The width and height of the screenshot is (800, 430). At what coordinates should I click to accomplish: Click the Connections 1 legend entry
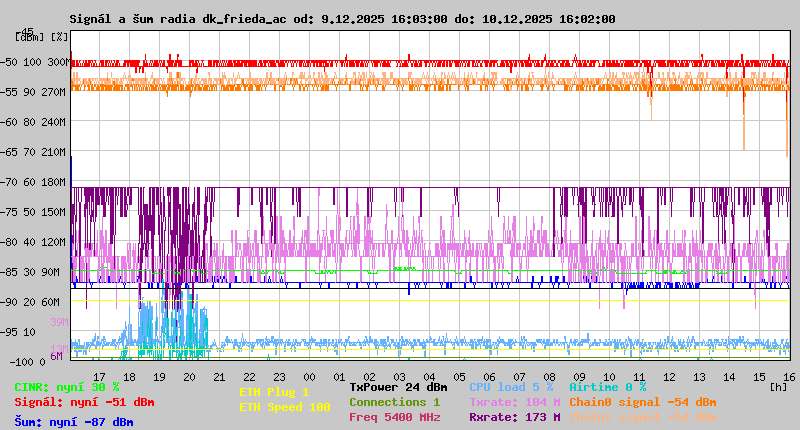point(394,402)
